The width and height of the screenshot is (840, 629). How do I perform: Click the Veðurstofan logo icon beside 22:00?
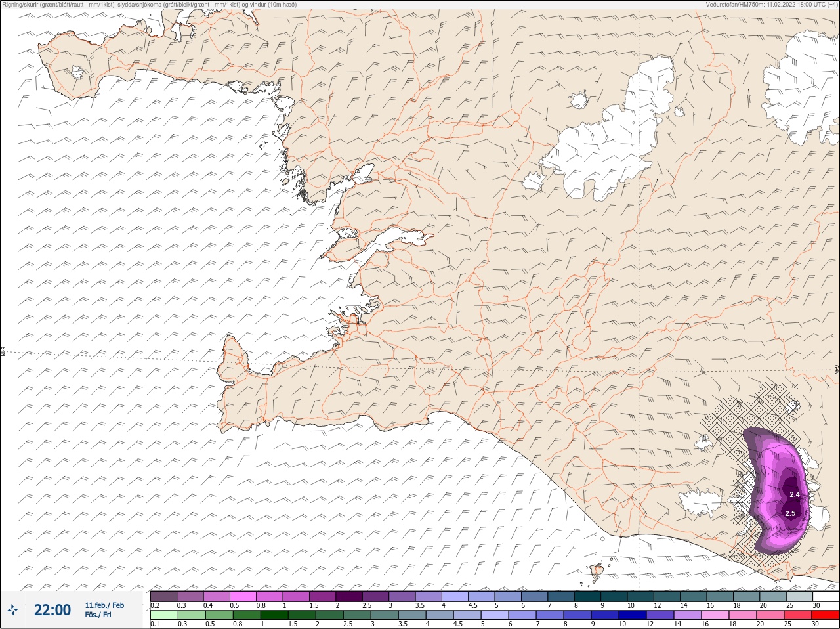13,611
